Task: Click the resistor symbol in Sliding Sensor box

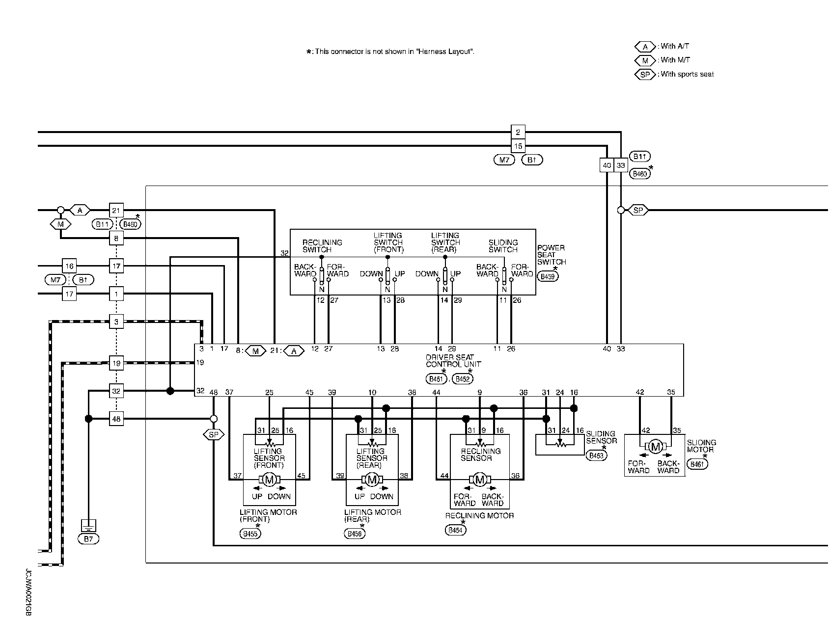Action: [560, 444]
